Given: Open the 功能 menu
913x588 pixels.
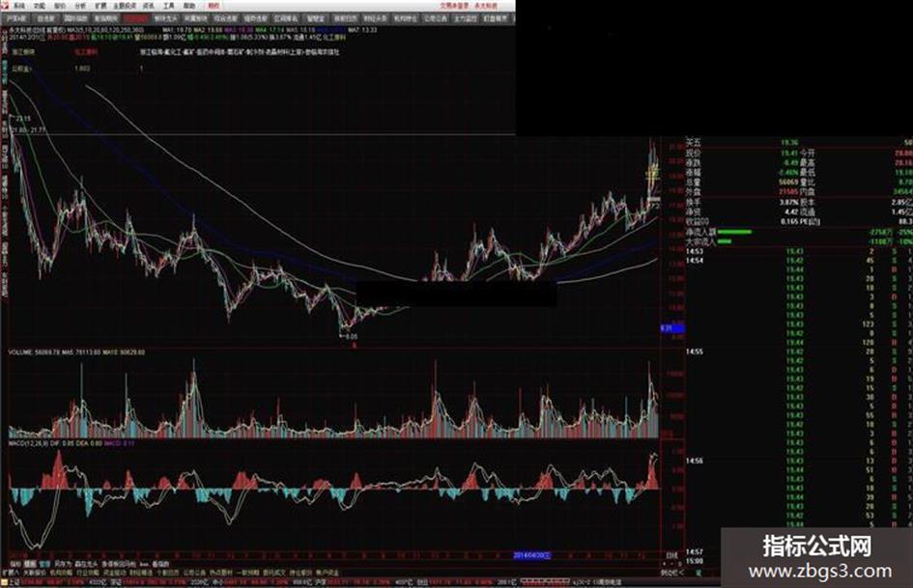Looking at the screenshot, I should click(x=39, y=5).
